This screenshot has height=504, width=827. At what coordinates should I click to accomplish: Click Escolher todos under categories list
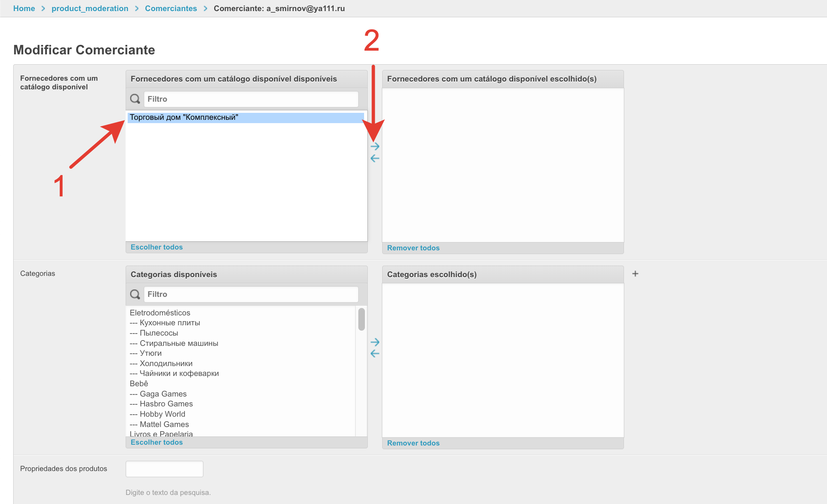157,442
